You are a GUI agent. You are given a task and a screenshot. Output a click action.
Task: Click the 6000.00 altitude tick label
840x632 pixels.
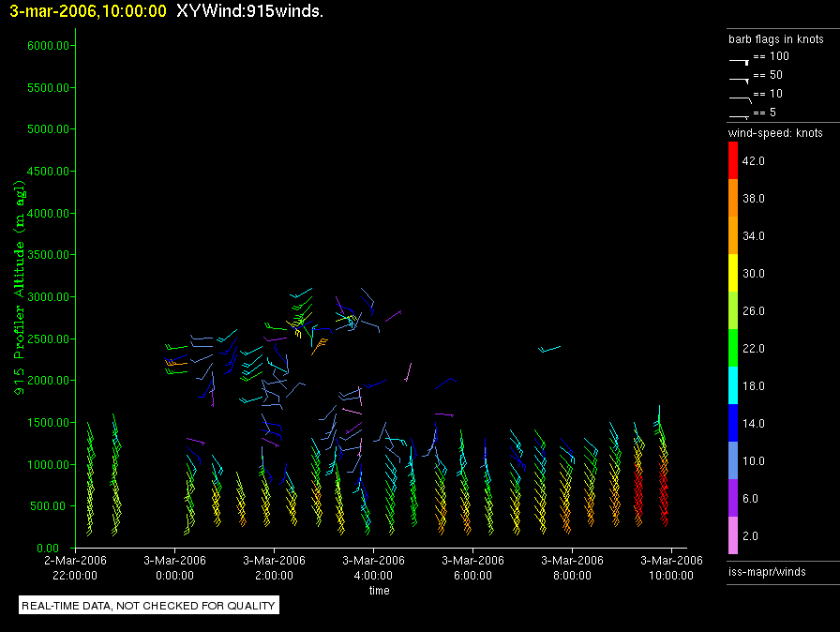click(x=48, y=46)
